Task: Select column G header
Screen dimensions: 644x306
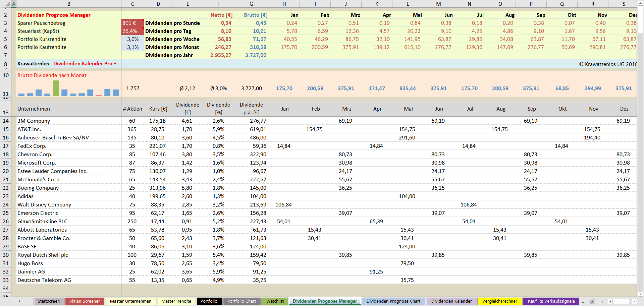Action: click(251, 4)
